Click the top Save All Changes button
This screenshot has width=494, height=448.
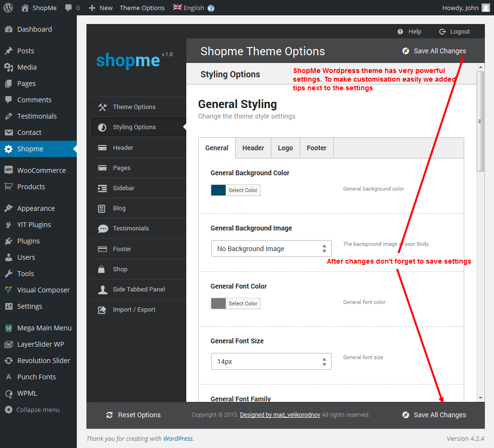tap(434, 51)
